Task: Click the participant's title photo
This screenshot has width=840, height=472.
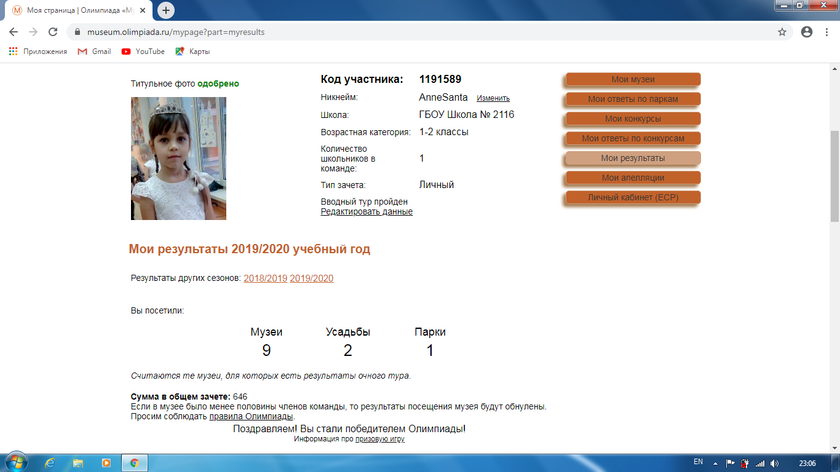Action: 179,158
